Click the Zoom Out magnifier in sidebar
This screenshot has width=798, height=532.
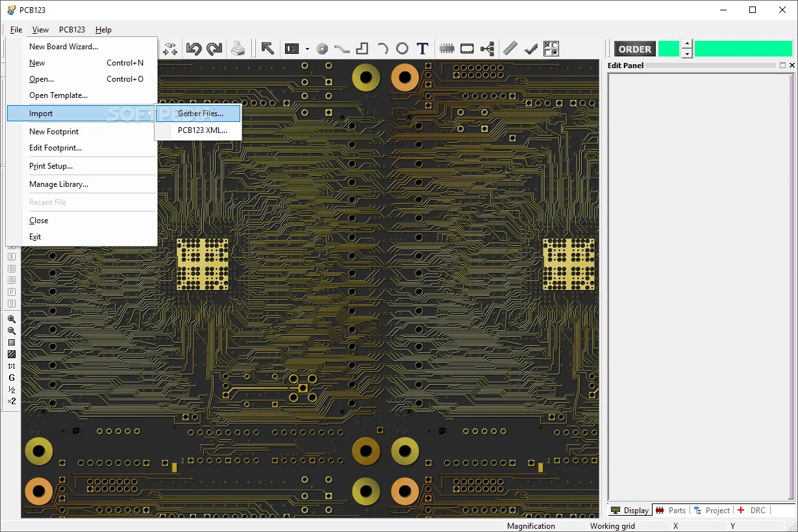[11, 331]
